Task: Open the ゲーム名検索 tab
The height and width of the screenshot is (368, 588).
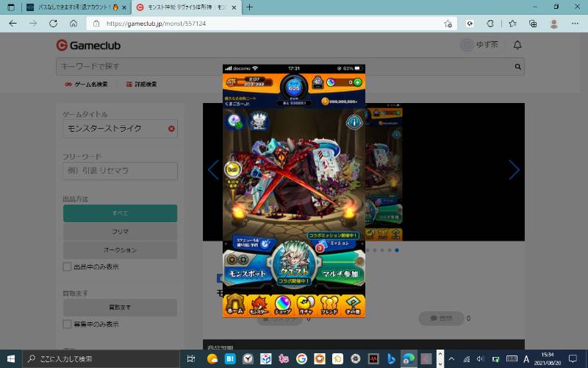Action: 86,84
